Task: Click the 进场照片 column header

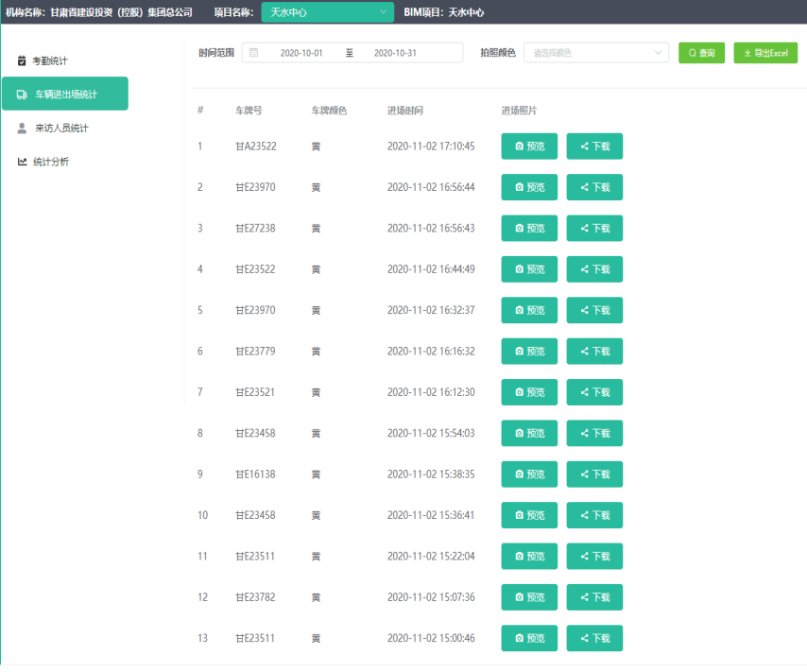Action: [x=519, y=111]
